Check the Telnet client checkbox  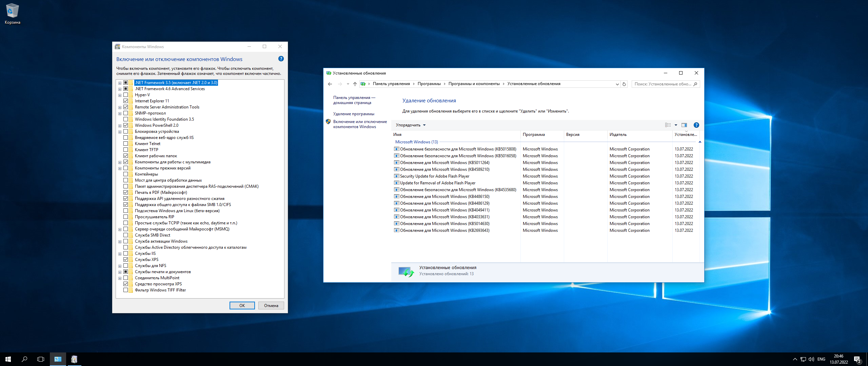(x=126, y=144)
